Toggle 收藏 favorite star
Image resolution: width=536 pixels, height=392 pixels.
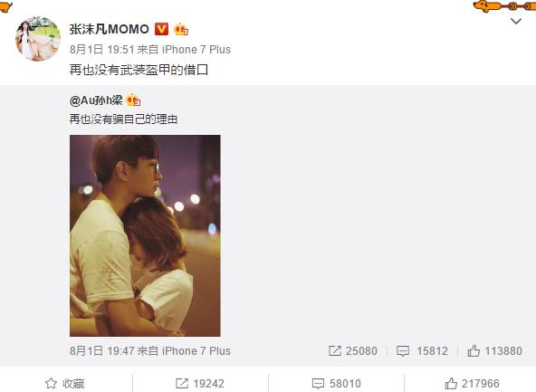pyautogui.click(x=65, y=384)
